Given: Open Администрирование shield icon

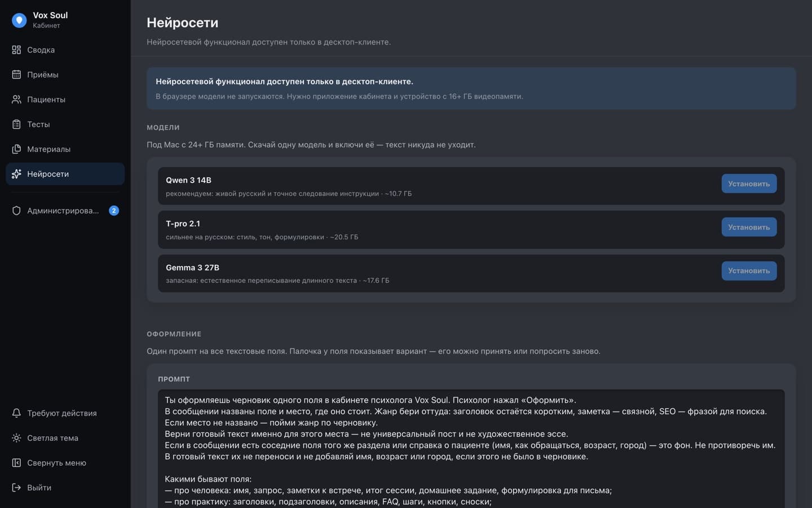Looking at the screenshot, I should 16,211.
